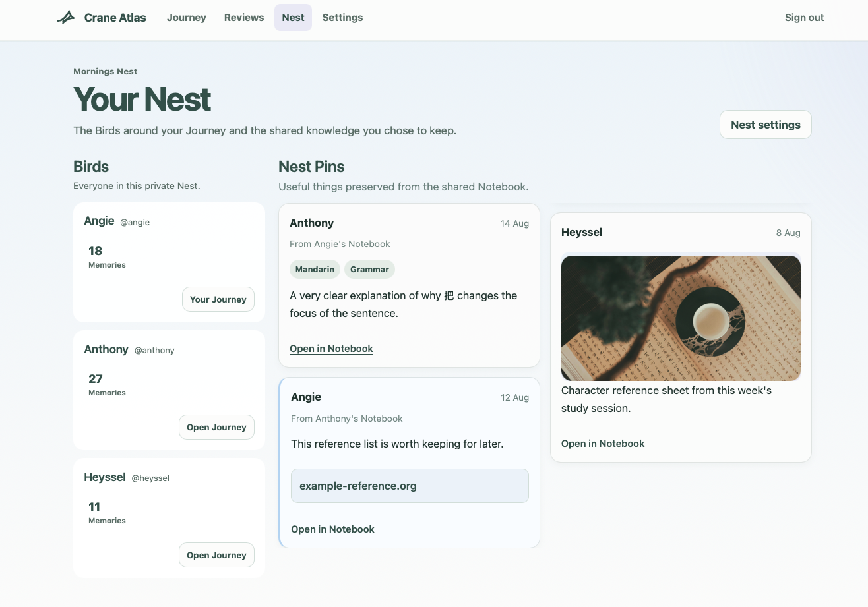Image resolution: width=868 pixels, height=607 pixels.
Task: Click Anthony's name on the Birds card
Action: (x=106, y=349)
